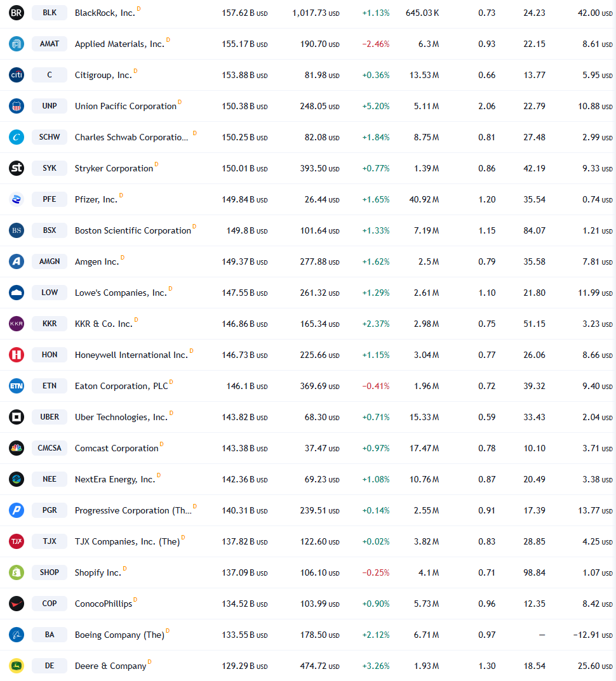Click the NextEra Energy logo icon
Image resolution: width=616 pixels, height=681 pixels.
pyautogui.click(x=17, y=479)
